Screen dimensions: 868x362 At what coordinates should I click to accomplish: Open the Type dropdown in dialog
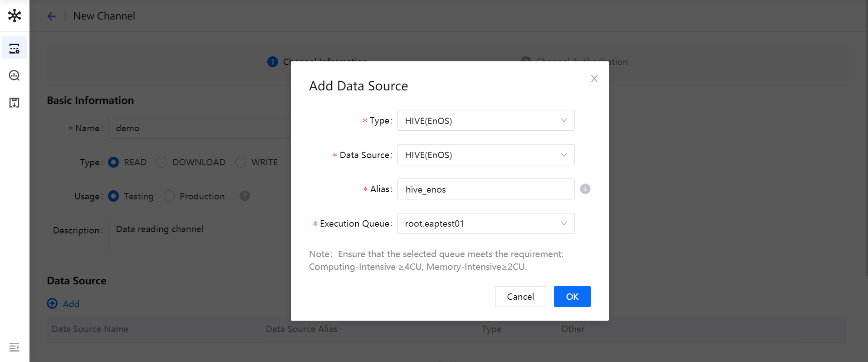(x=486, y=120)
